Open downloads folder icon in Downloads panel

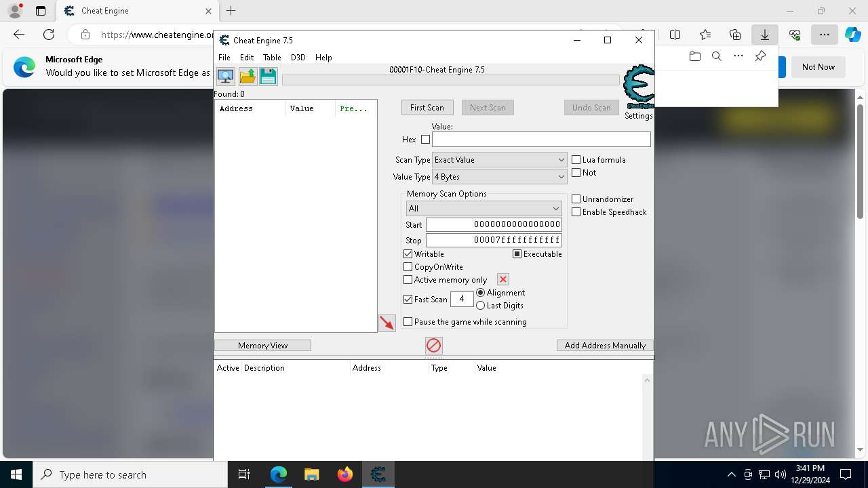click(x=694, y=56)
